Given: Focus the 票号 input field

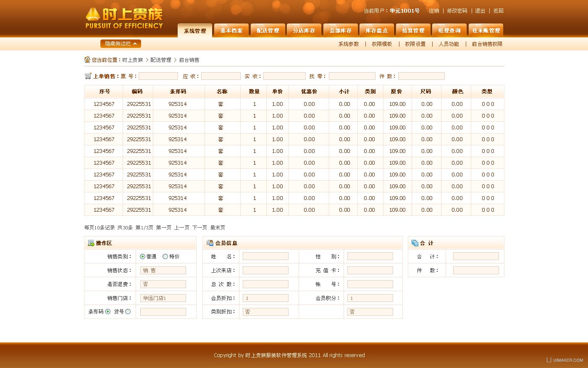Looking at the screenshot, I should point(158,76).
